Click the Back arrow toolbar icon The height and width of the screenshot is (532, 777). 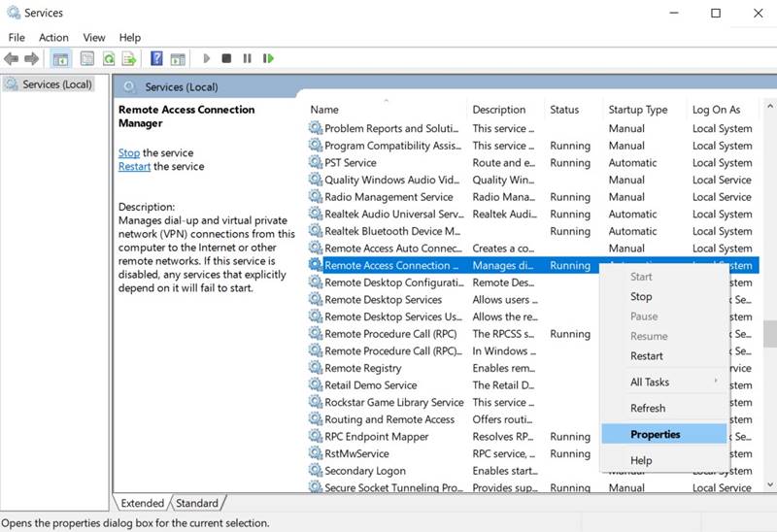11,59
